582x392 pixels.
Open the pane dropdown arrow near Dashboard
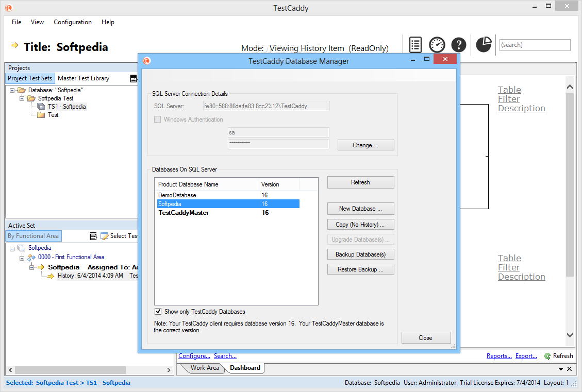click(x=561, y=369)
